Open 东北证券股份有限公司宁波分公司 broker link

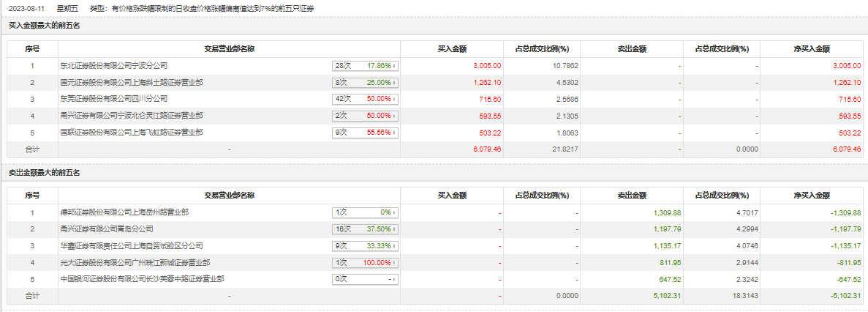point(113,65)
